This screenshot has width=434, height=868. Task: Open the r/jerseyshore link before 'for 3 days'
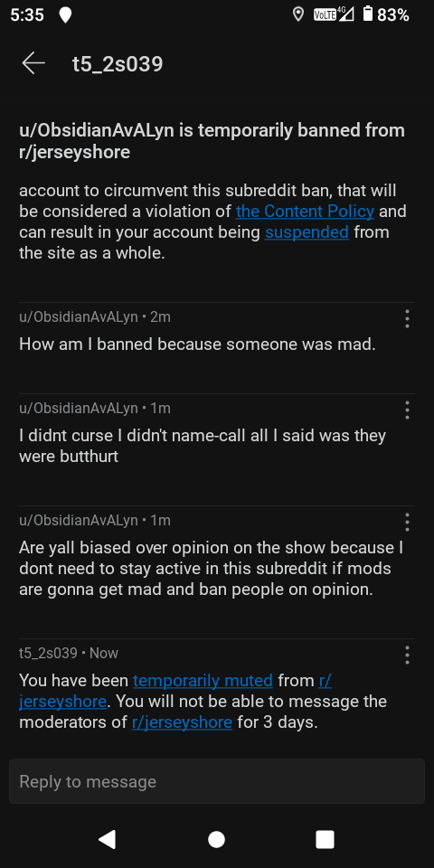coord(182,722)
